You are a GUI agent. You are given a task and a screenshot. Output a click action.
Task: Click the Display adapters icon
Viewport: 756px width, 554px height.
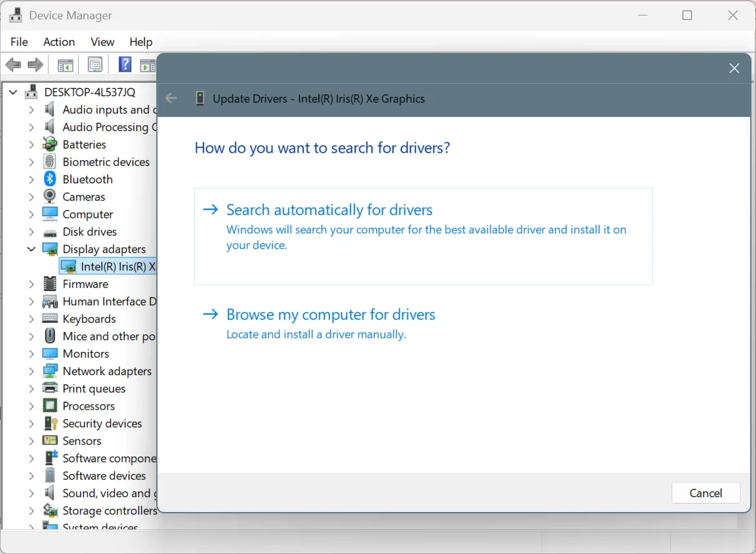tap(50, 249)
